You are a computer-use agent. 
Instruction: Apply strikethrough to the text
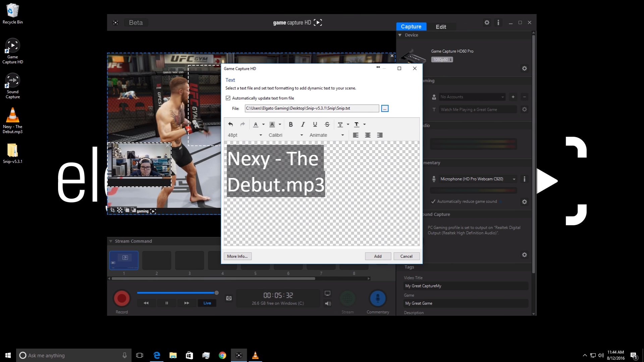coord(327,124)
